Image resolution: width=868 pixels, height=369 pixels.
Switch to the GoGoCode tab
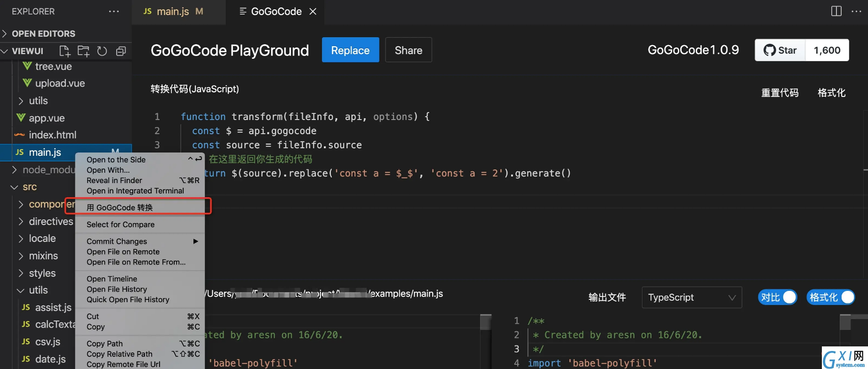click(276, 11)
